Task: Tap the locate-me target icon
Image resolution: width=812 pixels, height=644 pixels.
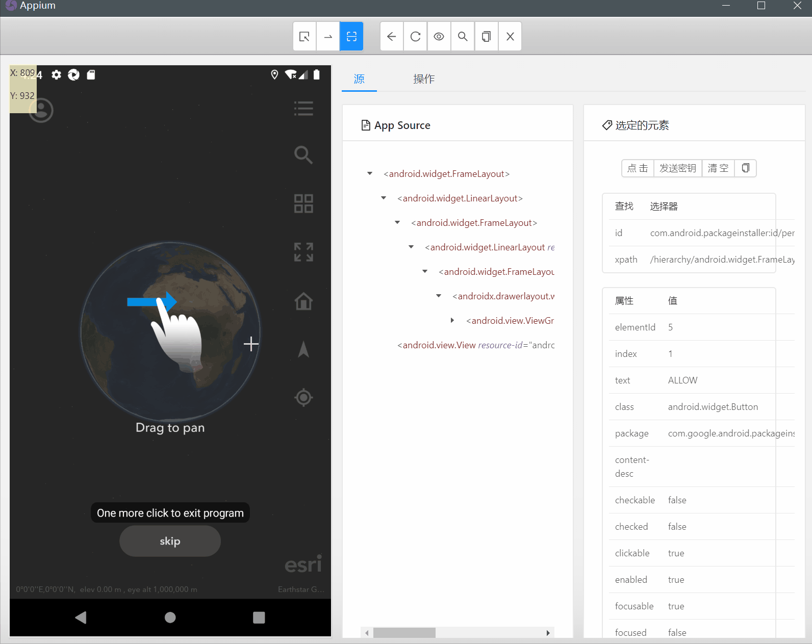Action: pyautogui.click(x=303, y=397)
